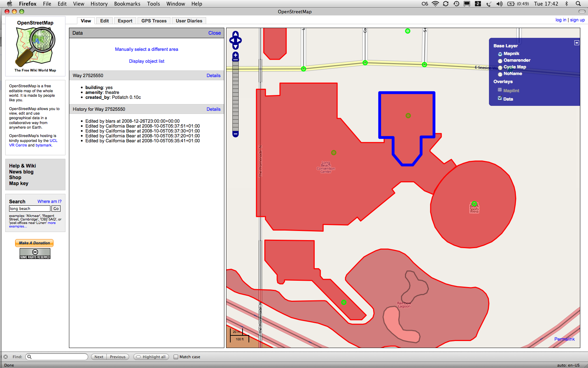Click the map zoom out minus button

(x=236, y=134)
